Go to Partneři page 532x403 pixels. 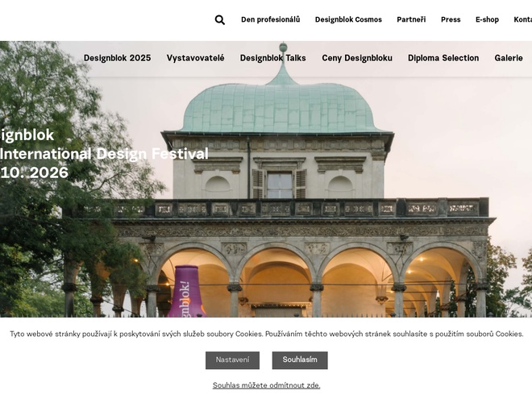[x=411, y=19]
